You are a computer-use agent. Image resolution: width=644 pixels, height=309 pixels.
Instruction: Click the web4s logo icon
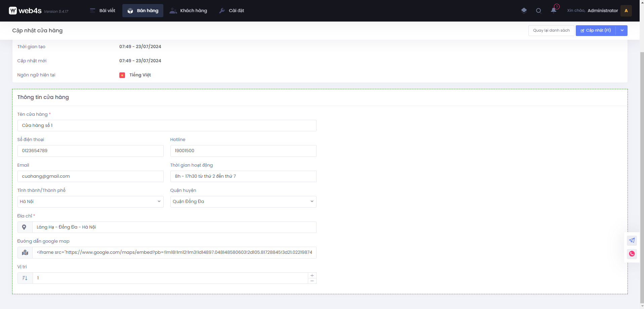tap(13, 11)
